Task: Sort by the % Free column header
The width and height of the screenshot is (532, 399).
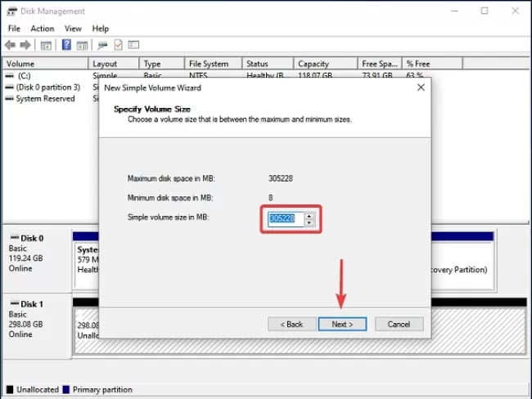Action: [x=432, y=64]
